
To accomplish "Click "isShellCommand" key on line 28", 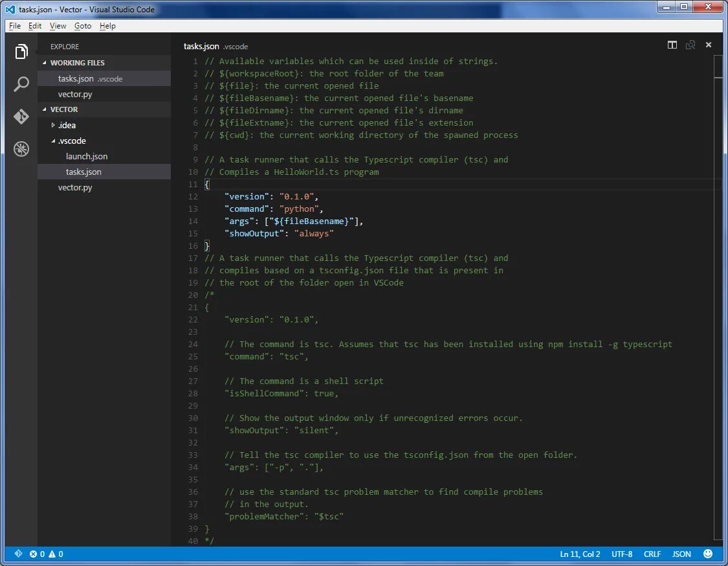I will (x=265, y=394).
